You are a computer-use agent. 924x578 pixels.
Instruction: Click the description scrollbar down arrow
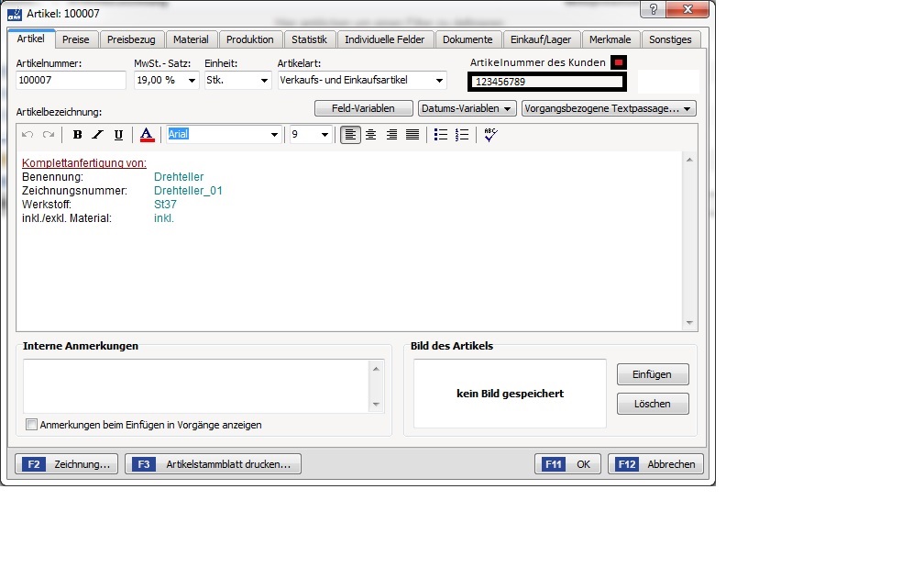click(689, 323)
